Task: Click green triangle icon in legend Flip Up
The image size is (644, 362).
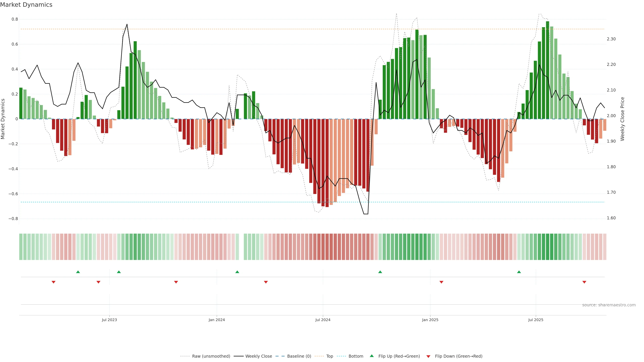Action: click(x=372, y=356)
